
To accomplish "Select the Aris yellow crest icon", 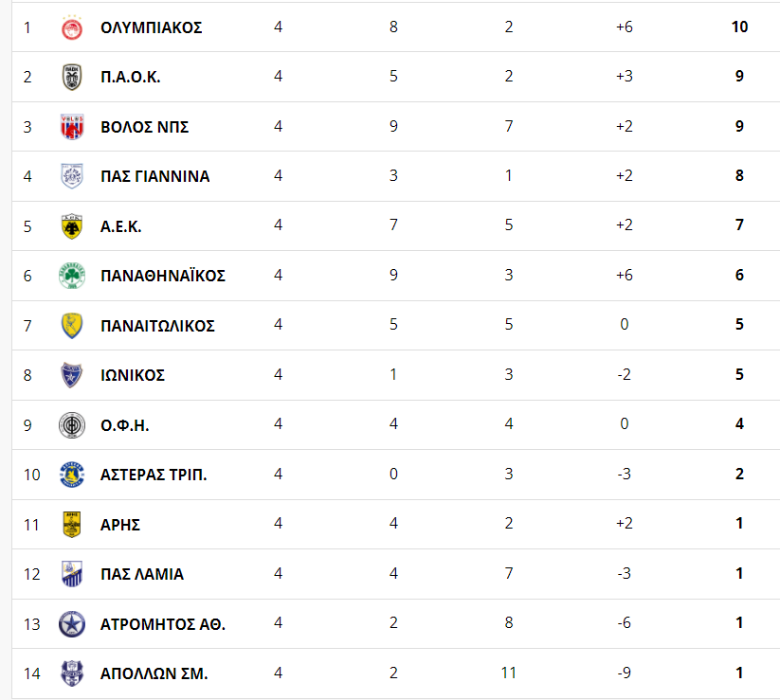I will (72, 525).
